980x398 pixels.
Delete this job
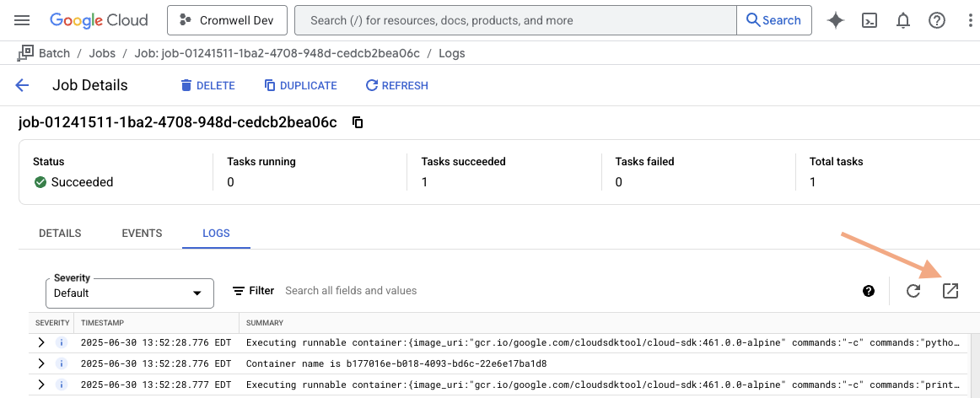(x=207, y=86)
